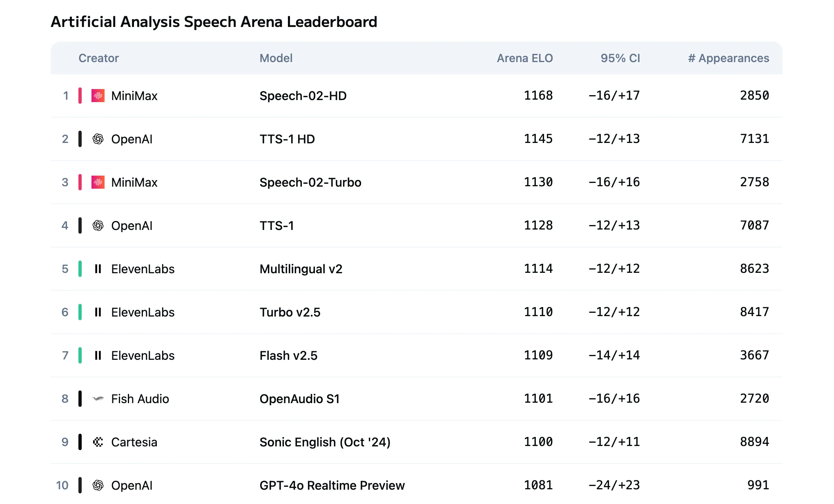Click the green color bar next to Turbo v2.5
The height and width of the screenshot is (504, 834).
80,312
